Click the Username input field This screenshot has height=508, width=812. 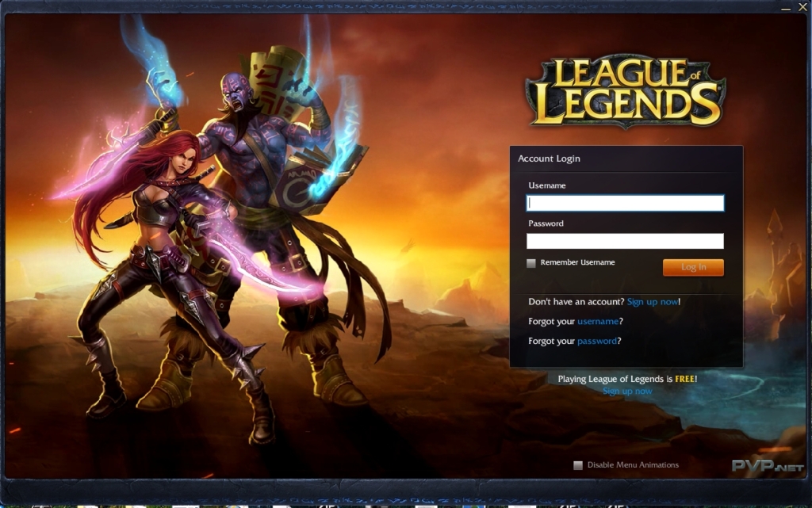(625, 203)
